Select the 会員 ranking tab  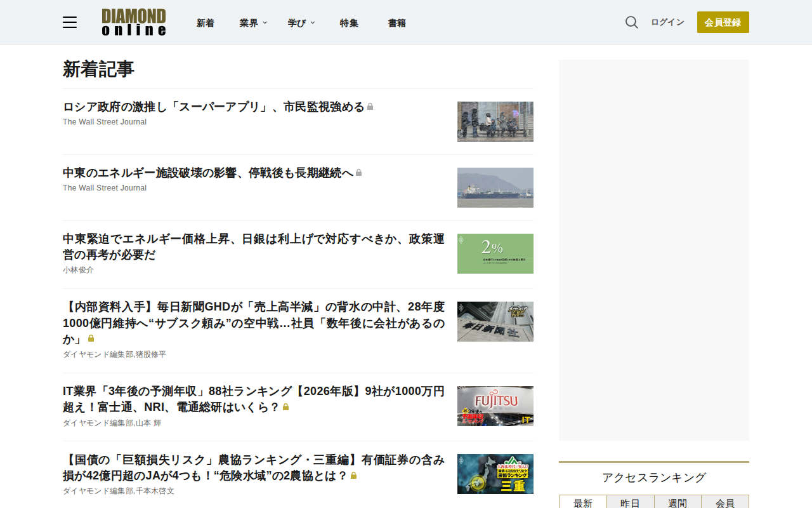click(x=725, y=502)
